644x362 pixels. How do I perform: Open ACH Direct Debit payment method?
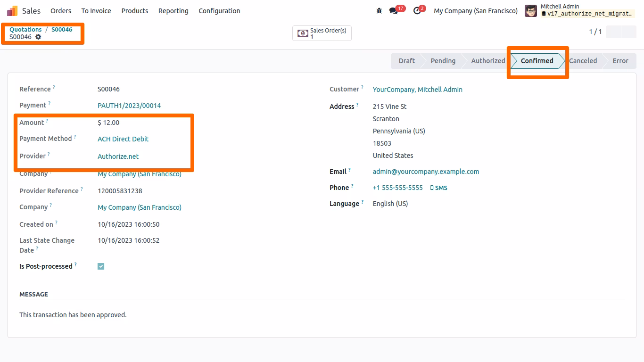click(123, 139)
